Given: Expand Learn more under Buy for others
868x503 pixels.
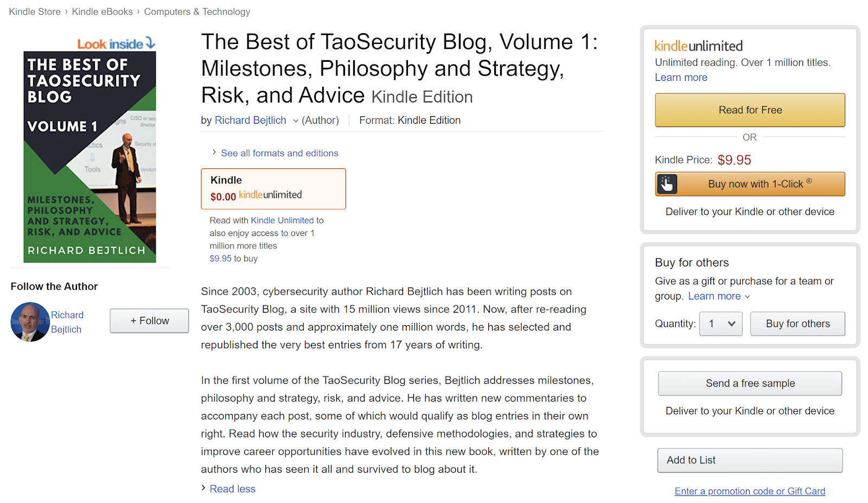Looking at the screenshot, I should [x=719, y=296].
